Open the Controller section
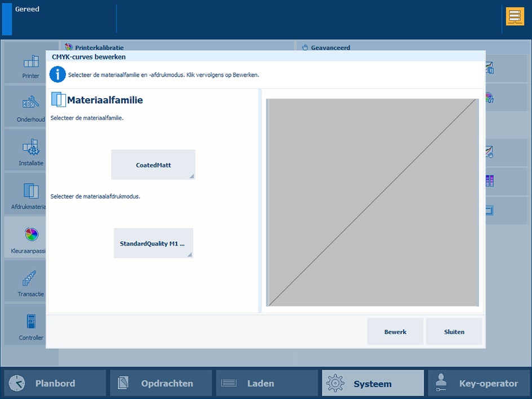The image size is (532, 399). coord(25,325)
